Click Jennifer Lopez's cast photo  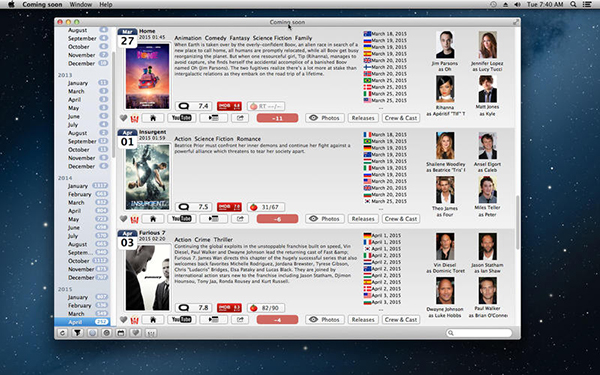pyautogui.click(x=488, y=45)
